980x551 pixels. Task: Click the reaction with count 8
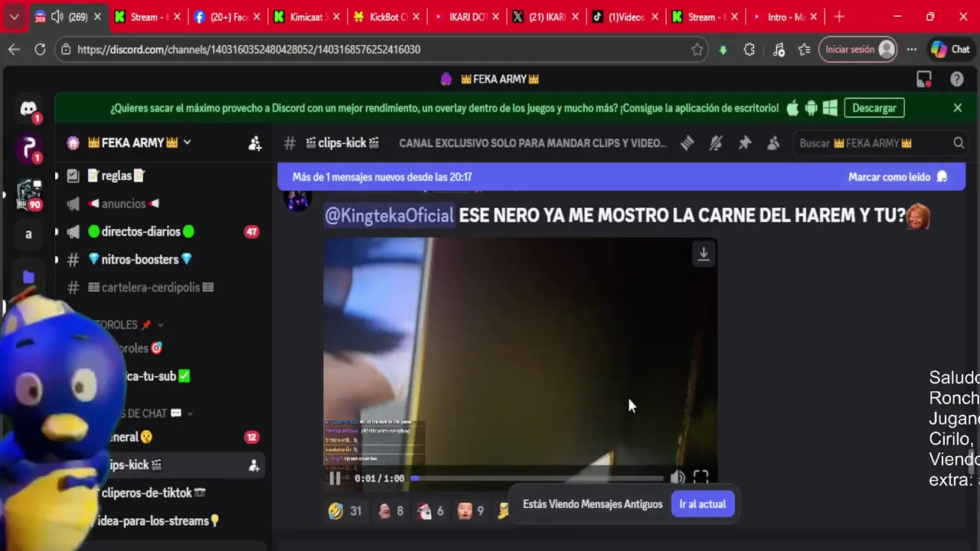coord(390,511)
